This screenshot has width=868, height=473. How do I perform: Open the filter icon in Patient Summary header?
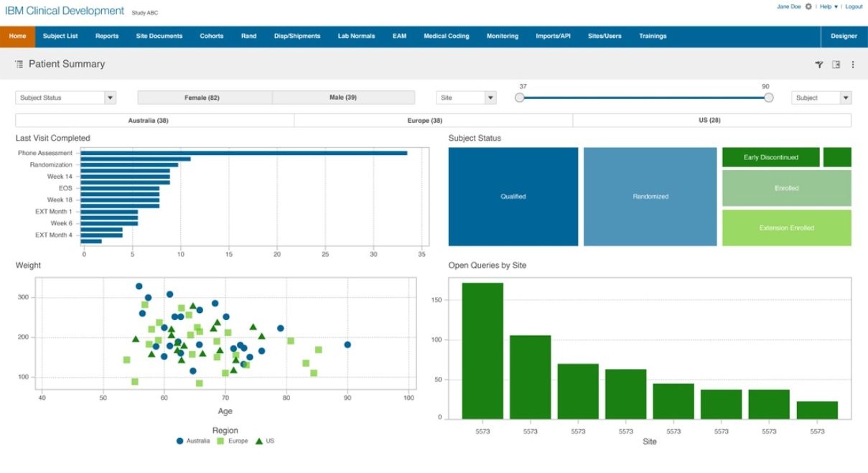click(x=818, y=64)
